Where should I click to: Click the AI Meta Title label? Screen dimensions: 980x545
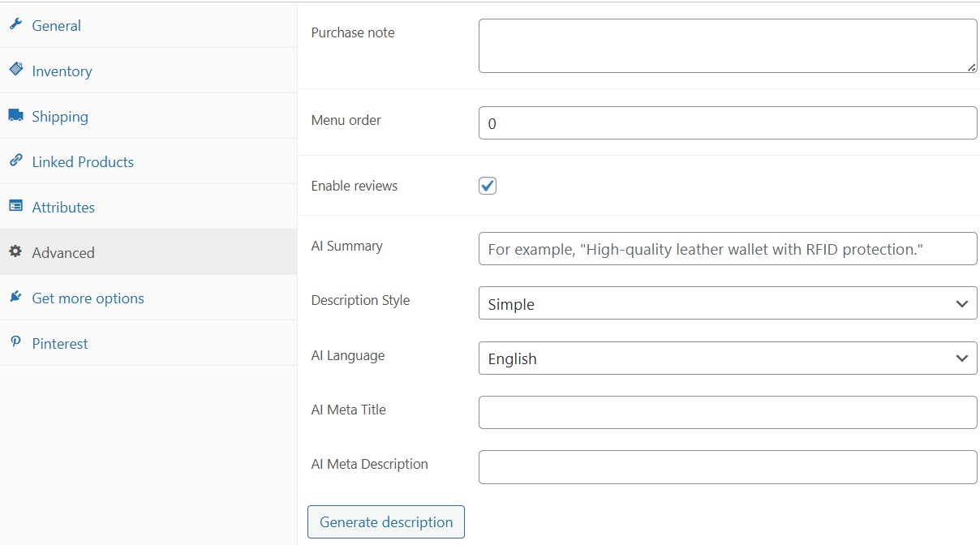pos(349,410)
